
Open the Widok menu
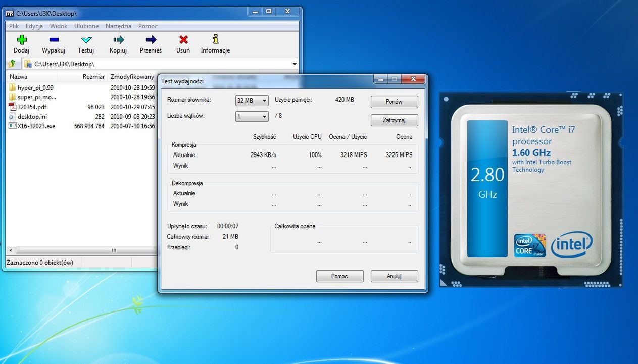(59, 26)
